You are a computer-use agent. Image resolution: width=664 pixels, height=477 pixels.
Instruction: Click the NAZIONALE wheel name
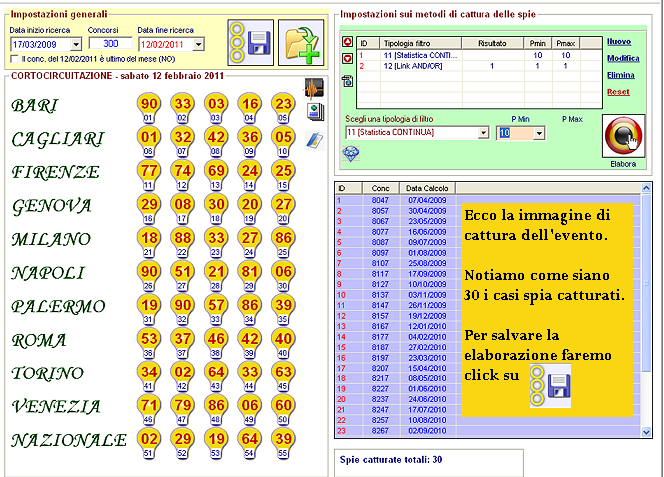coord(69,441)
